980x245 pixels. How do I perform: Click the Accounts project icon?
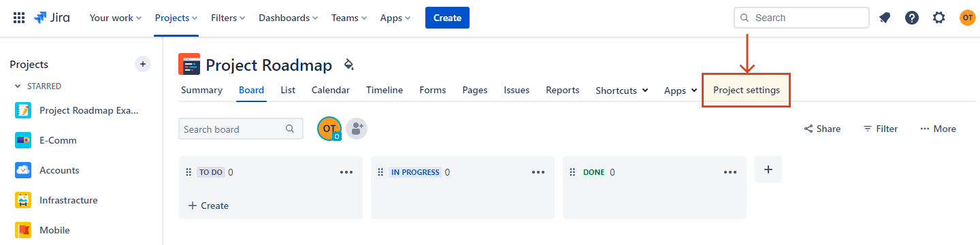point(23,170)
